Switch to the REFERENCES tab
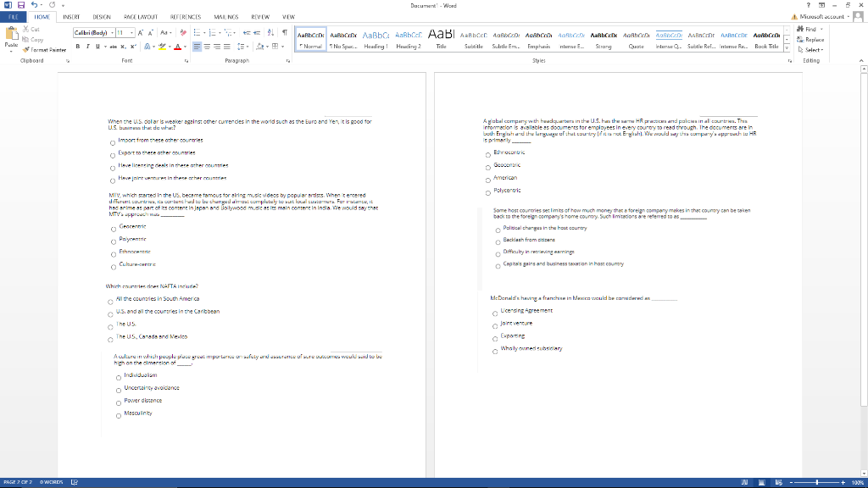The image size is (868, 488). (x=186, y=17)
